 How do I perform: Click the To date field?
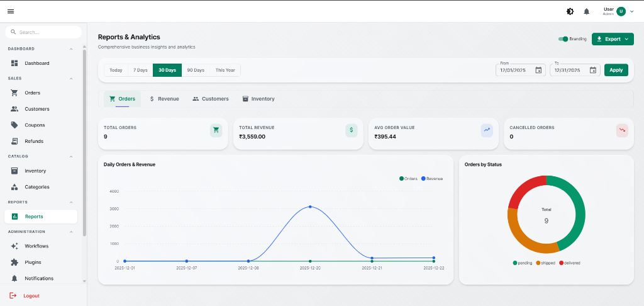point(575,70)
